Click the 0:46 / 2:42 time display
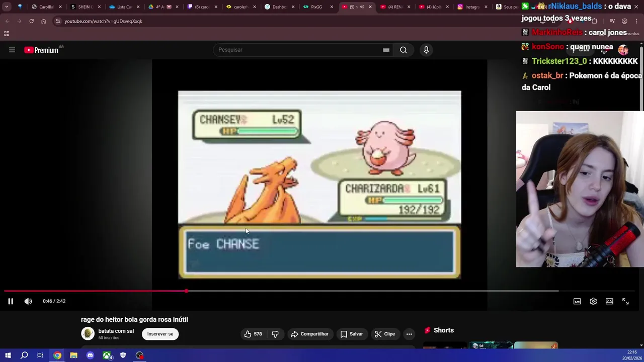Screen dimensions: 644x362 pos(54,301)
